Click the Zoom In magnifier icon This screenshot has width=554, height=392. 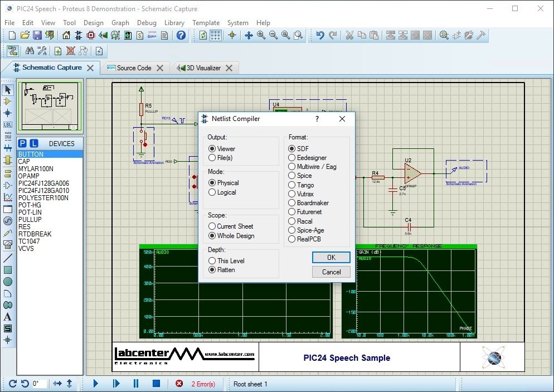tap(261, 35)
